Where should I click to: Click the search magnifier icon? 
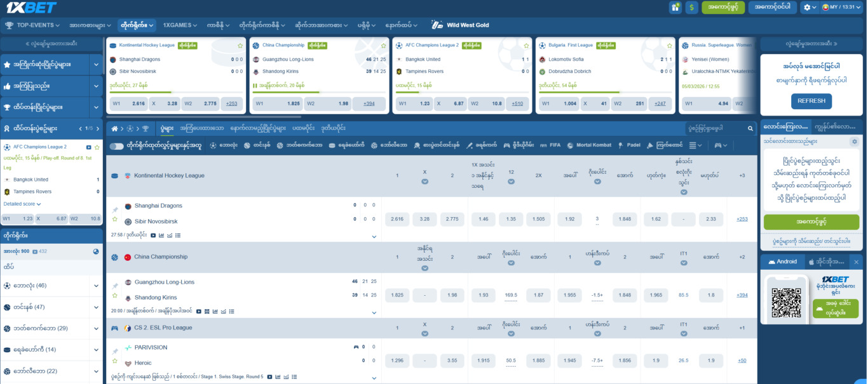750,128
